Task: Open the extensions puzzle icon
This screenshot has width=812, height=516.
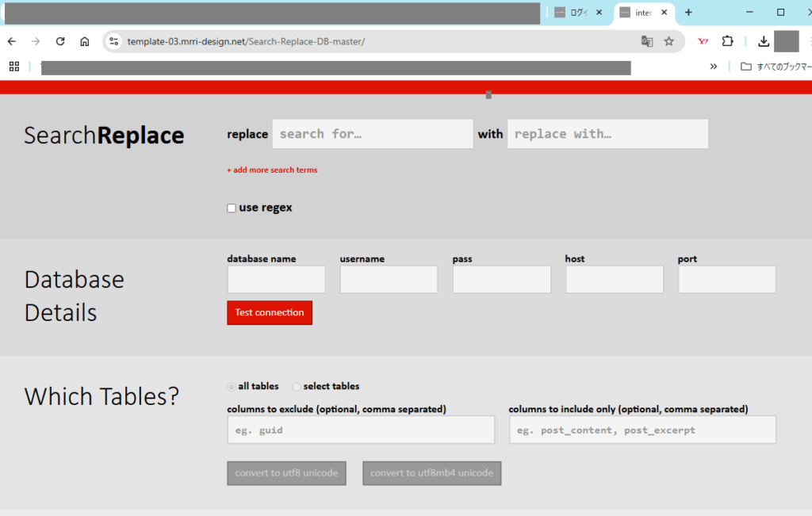Action: click(x=727, y=41)
